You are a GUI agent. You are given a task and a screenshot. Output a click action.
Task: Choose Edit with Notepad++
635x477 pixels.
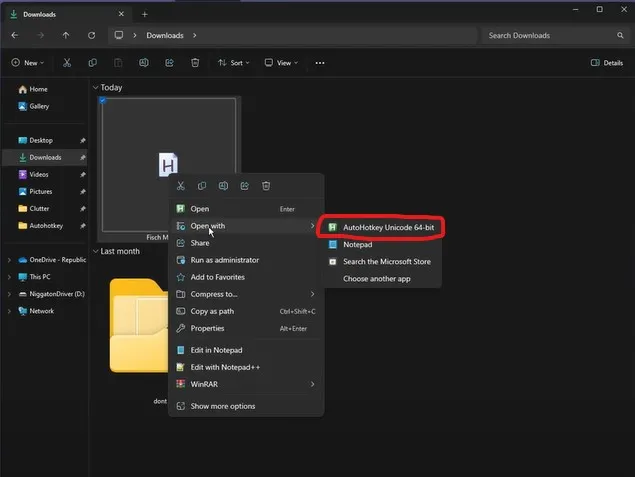[x=246, y=367]
